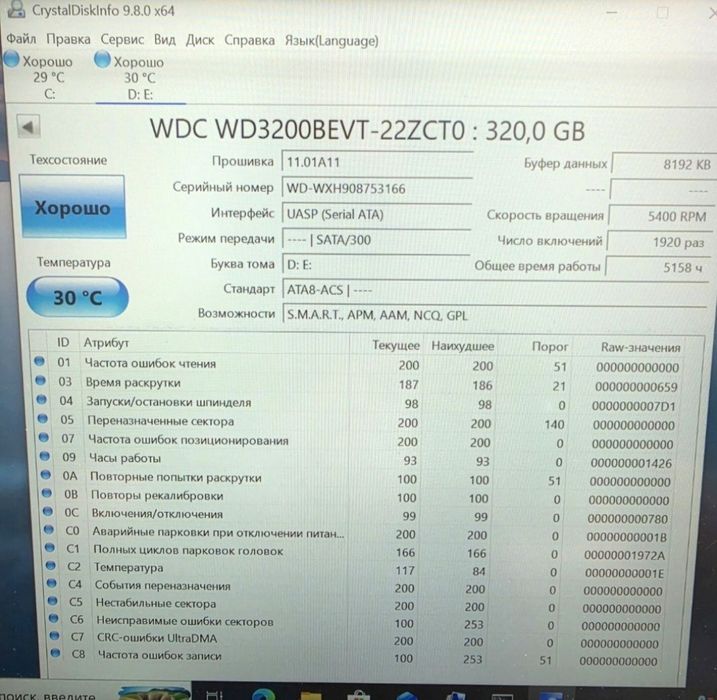This screenshot has height=700, width=717.
Task: Click the Прошивка field 11.01A11
Action: point(377,162)
